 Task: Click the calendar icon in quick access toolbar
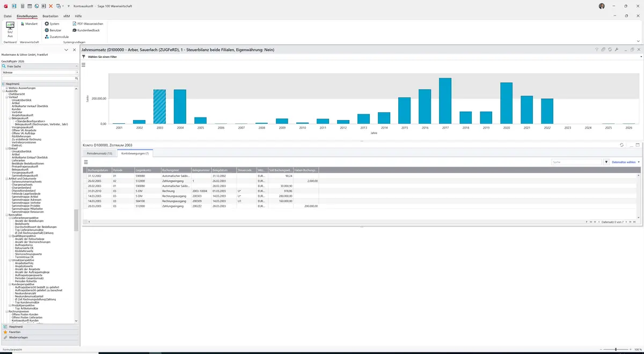coord(29,6)
